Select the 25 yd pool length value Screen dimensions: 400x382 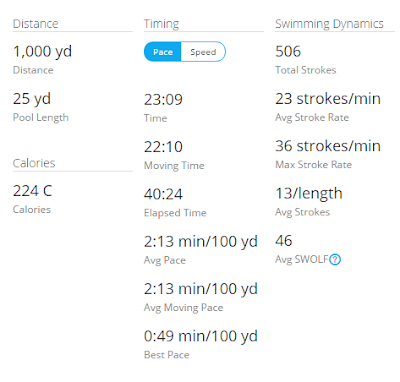click(32, 99)
